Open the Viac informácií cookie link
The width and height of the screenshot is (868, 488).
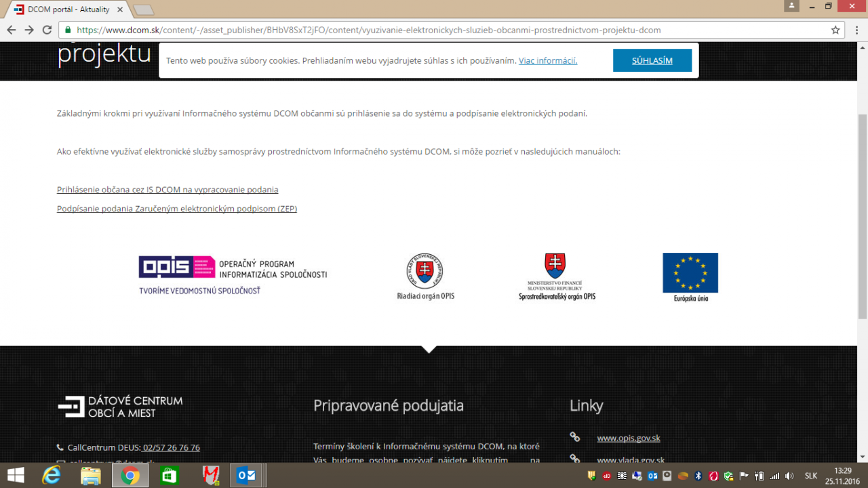coord(548,60)
